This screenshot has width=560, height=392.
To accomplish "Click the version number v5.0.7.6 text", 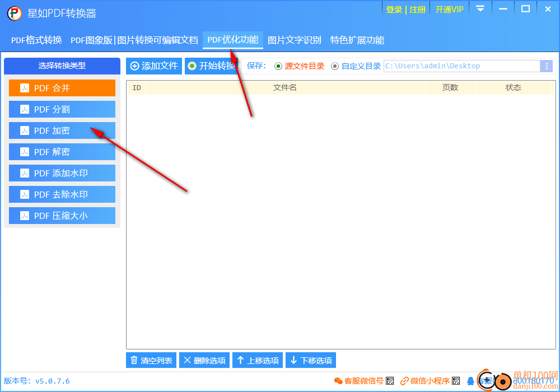I will click(53, 381).
